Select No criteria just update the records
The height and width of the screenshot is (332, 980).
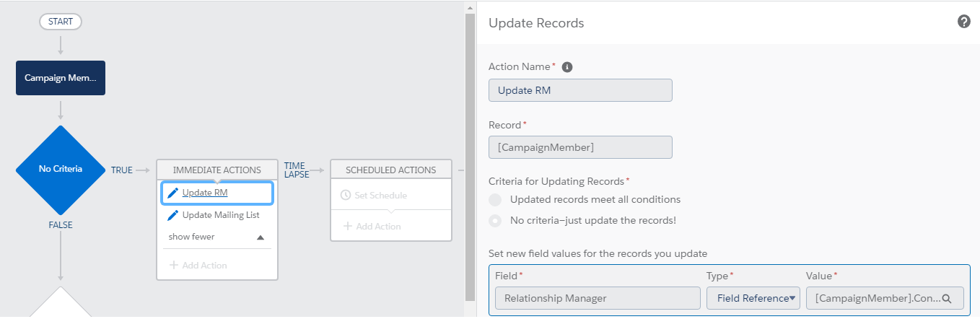pos(495,220)
